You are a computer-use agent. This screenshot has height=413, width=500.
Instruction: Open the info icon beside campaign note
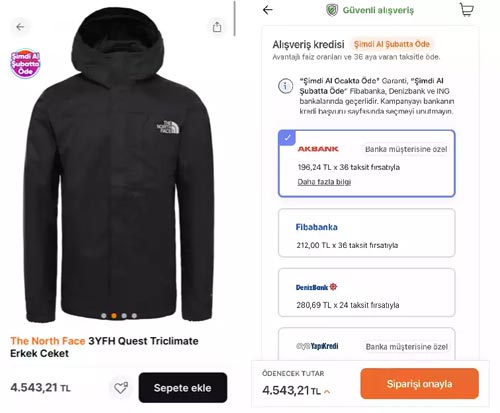coord(285,86)
